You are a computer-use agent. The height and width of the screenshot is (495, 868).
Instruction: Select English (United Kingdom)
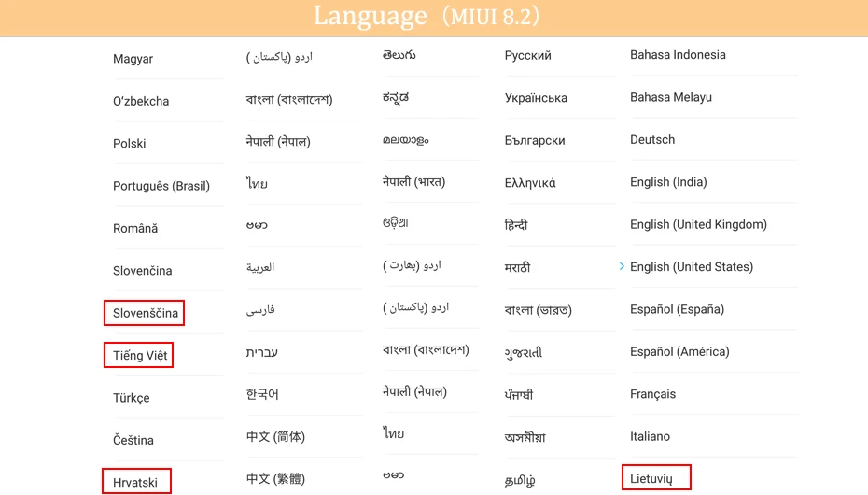click(699, 224)
